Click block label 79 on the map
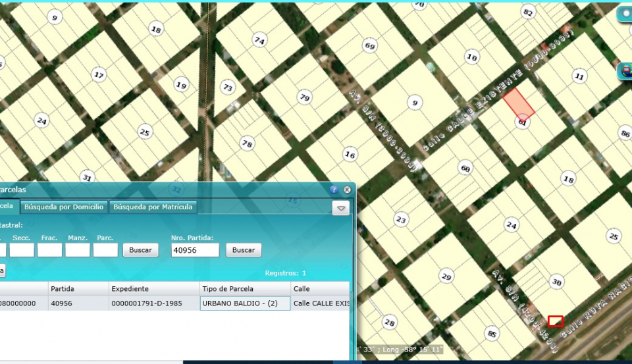This screenshot has height=364, width=632. tap(305, 97)
